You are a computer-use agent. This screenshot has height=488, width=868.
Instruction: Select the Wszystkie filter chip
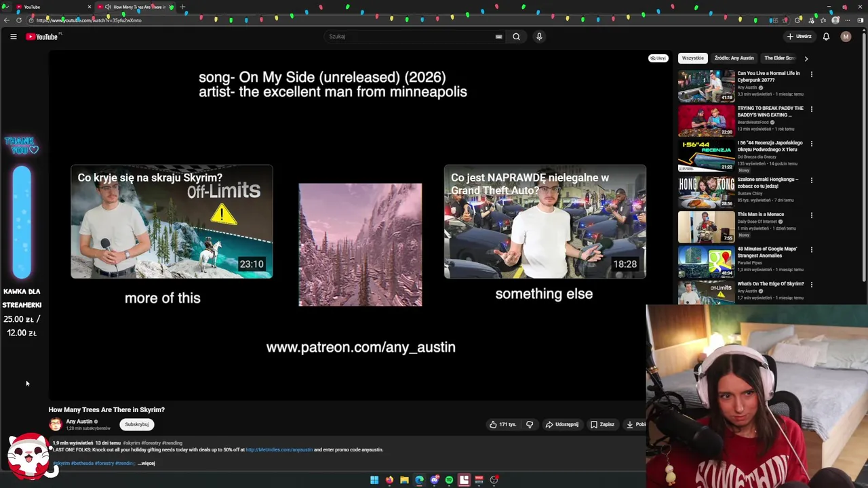click(x=693, y=58)
